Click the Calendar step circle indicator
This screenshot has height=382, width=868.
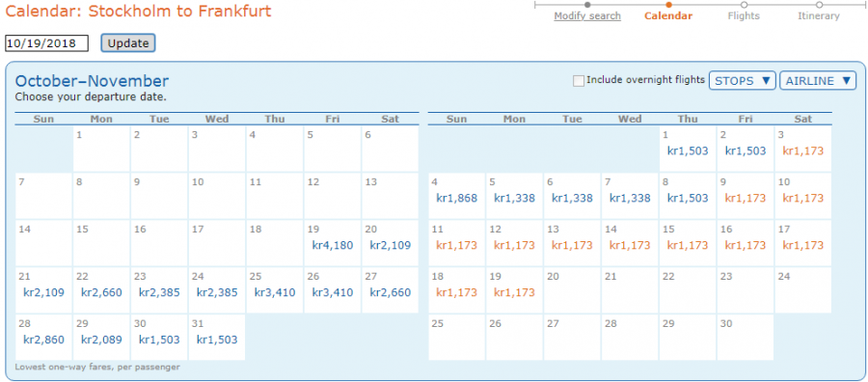click(668, 5)
